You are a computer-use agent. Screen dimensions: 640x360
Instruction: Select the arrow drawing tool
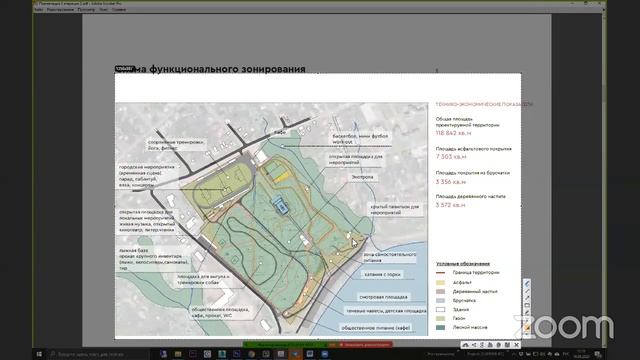click(x=527, y=298)
